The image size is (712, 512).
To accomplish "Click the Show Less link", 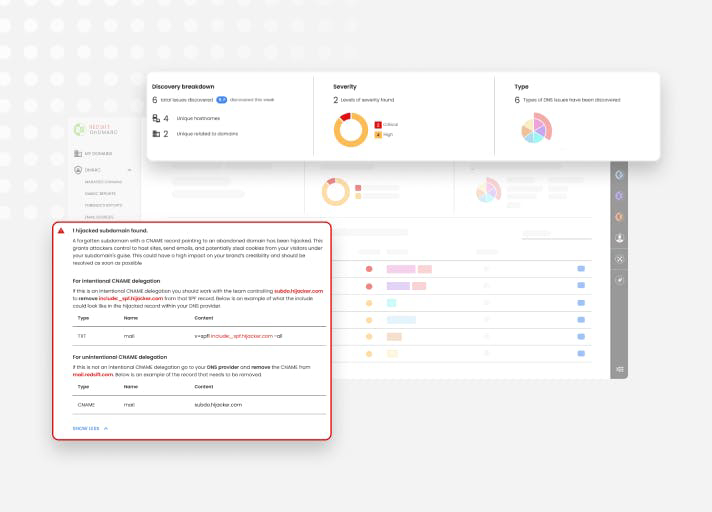I will click(86, 428).
